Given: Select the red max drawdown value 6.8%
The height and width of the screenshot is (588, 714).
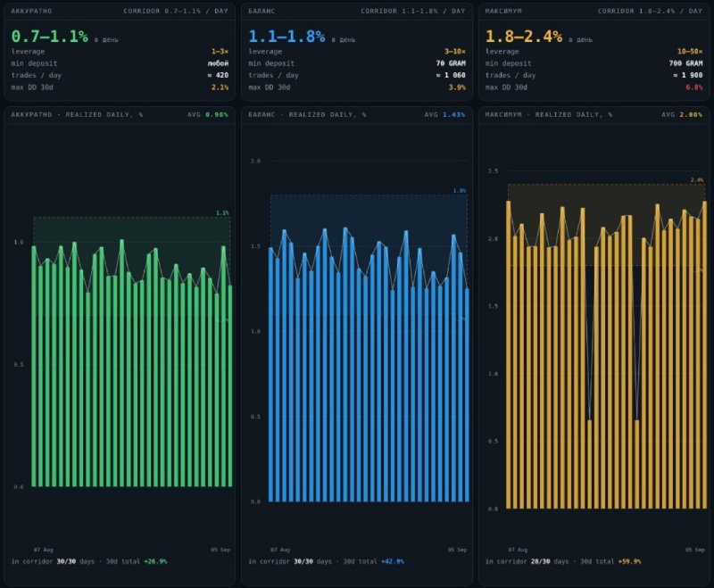Looking at the screenshot, I should (694, 87).
